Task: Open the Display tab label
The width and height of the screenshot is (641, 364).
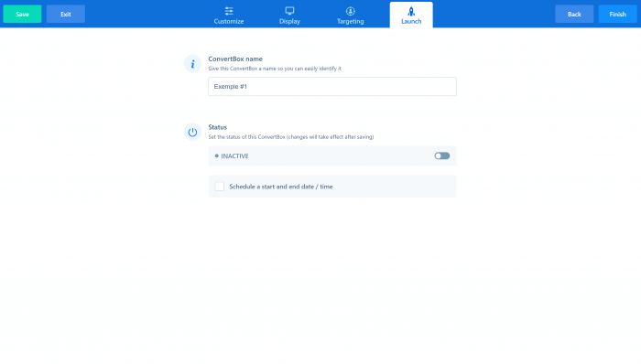Action: [x=289, y=22]
